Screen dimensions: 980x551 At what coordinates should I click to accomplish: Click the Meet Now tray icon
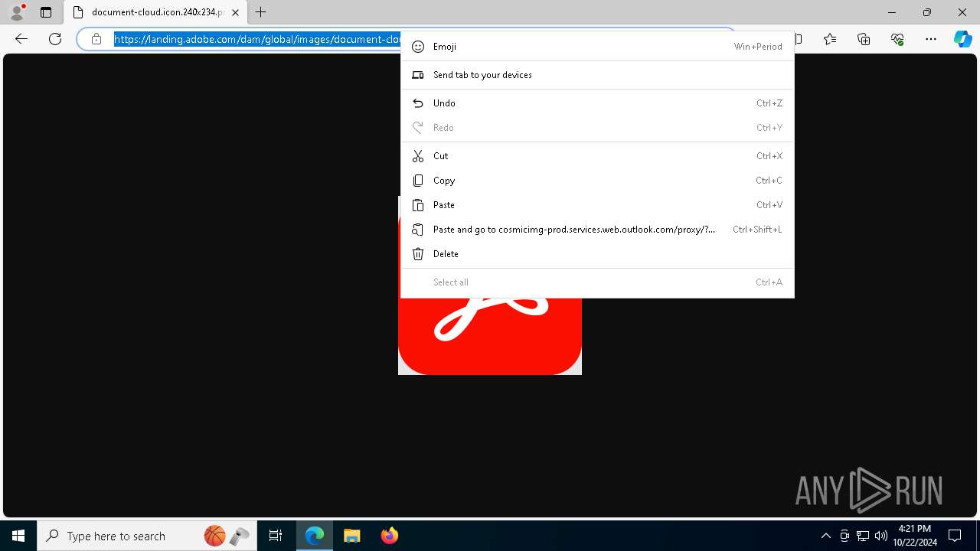pyautogui.click(x=844, y=536)
